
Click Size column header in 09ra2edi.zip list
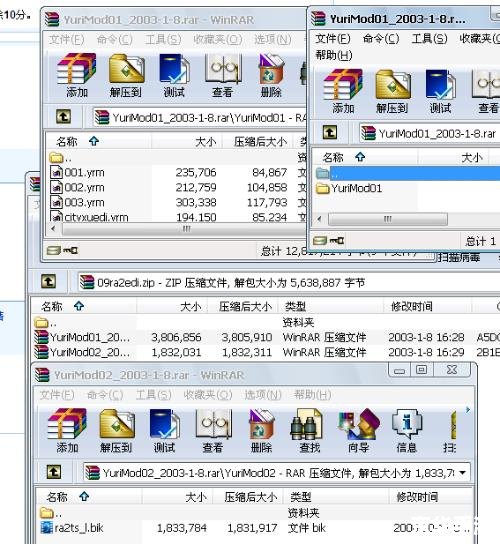coord(172,306)
